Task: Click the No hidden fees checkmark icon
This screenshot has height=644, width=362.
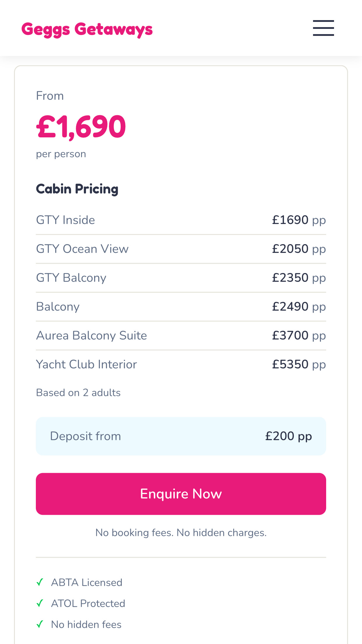Action: (40, 624)
